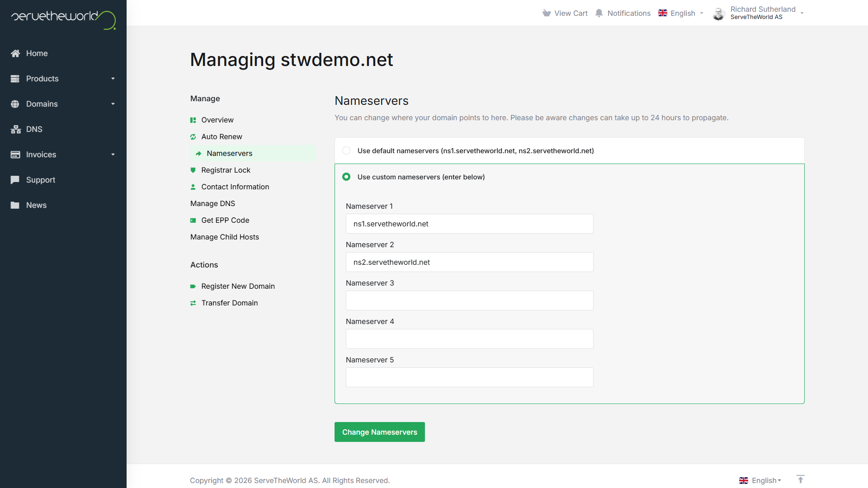Click the Auto Renew refresh icon

(193, 137)
